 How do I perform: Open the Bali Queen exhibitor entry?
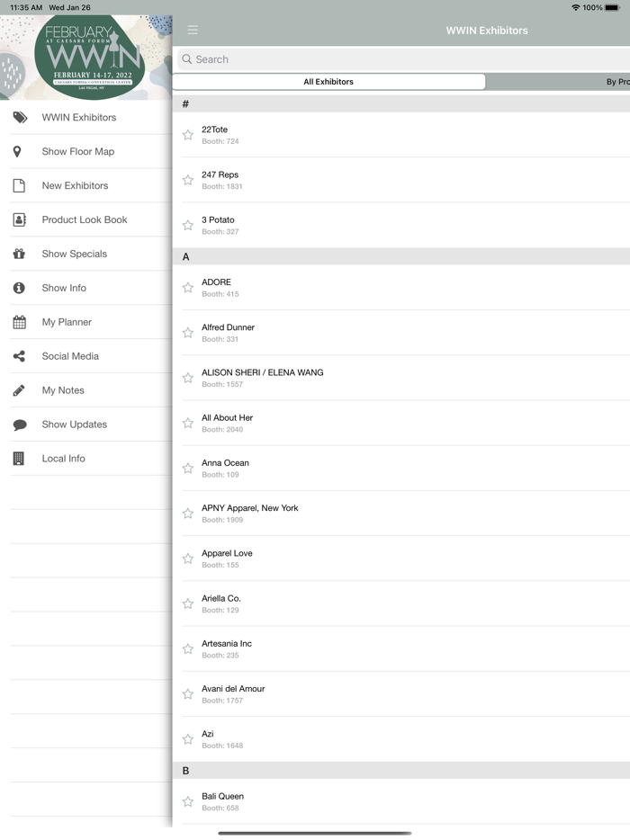click(222, 800)
